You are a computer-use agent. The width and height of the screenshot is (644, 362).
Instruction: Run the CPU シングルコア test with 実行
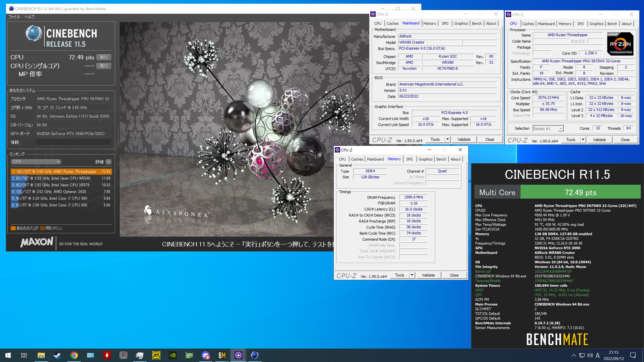click(104, 66)
